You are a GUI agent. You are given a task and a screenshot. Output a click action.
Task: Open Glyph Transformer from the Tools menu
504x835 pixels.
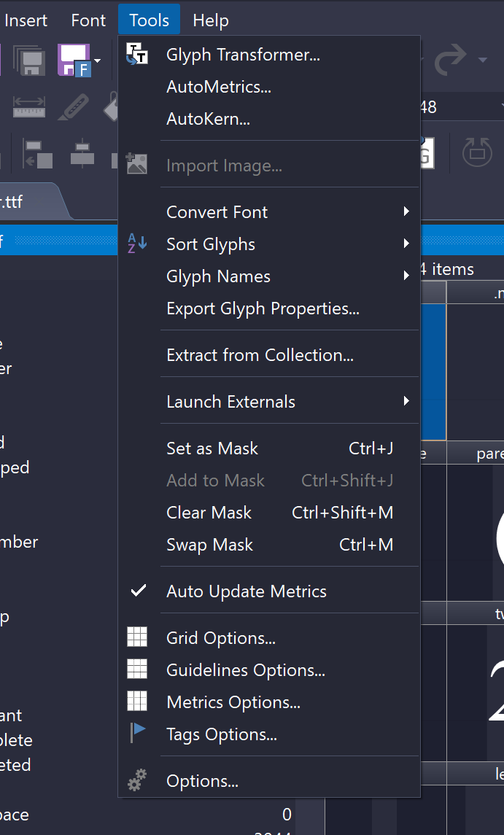243,55
